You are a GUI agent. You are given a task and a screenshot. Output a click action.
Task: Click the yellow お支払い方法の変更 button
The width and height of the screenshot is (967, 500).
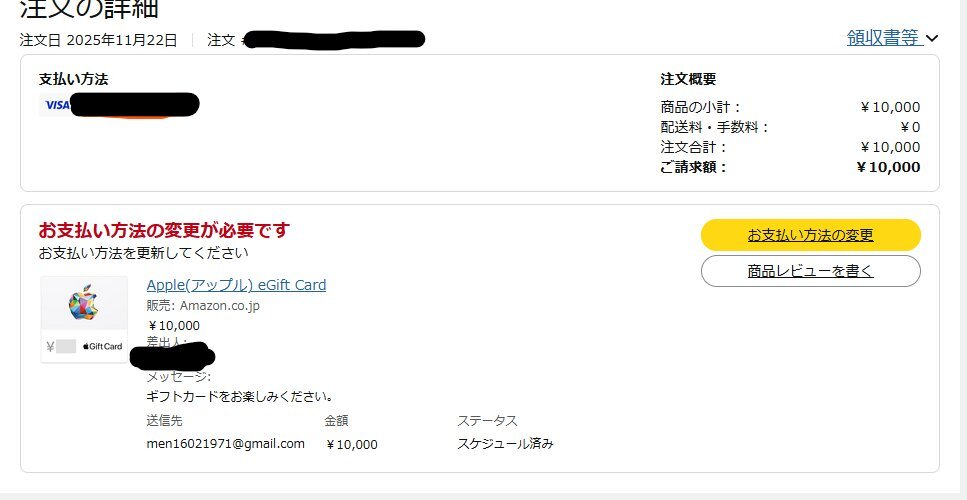coord(810,235)
